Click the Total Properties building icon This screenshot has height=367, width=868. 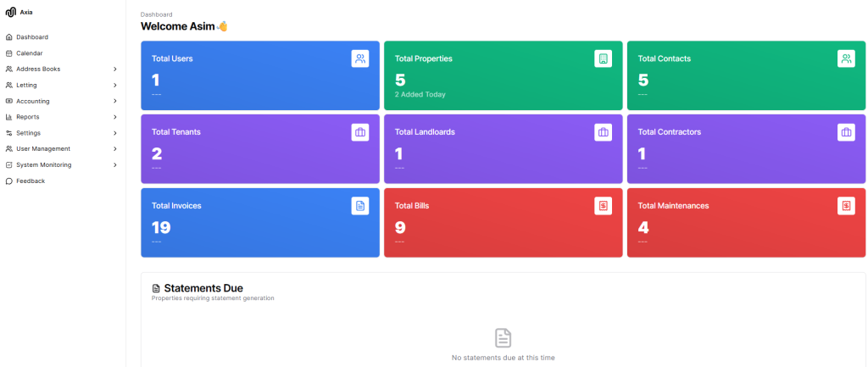pos(603,58)
